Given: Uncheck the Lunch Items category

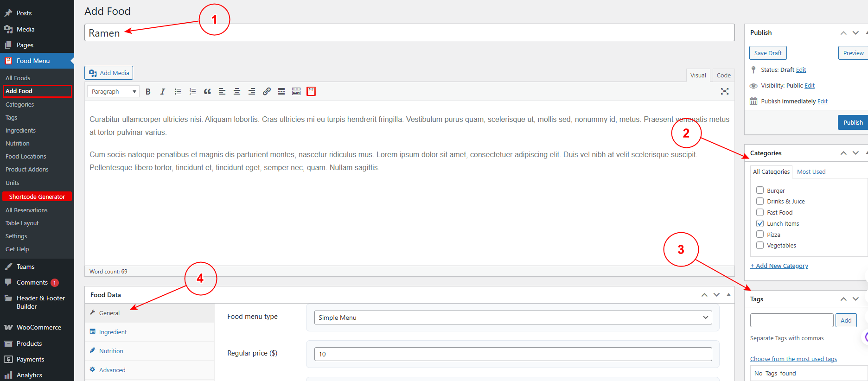Looking at the screenshot, I should (x=760, y=223).
